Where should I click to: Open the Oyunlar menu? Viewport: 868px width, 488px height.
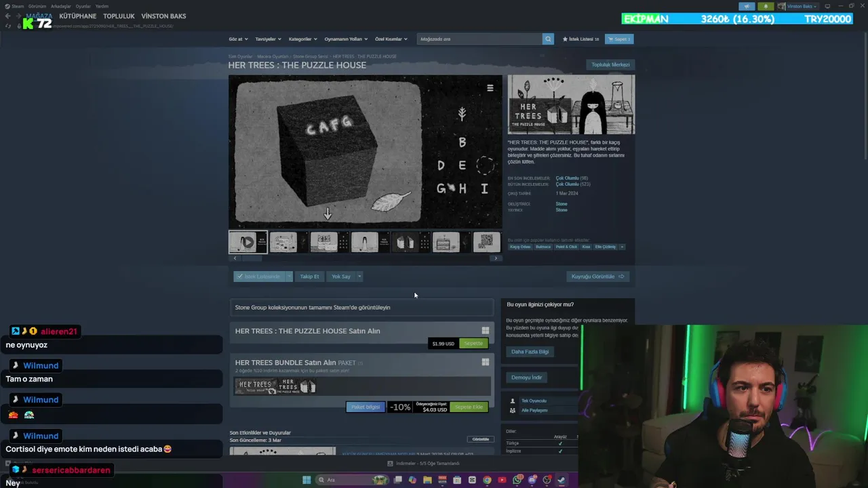pos(83,6)
